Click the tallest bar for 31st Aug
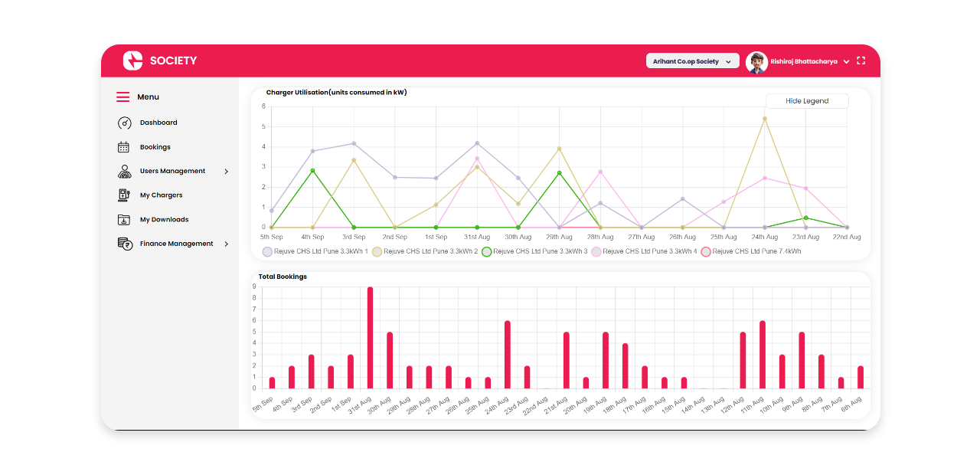This screenshot has width=980, height=475. [x=370, y=337]
